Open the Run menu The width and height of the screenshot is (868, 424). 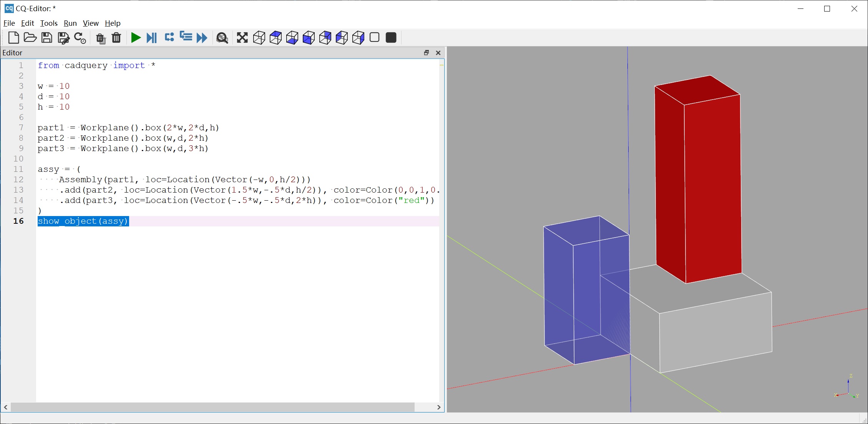[70, 23]
